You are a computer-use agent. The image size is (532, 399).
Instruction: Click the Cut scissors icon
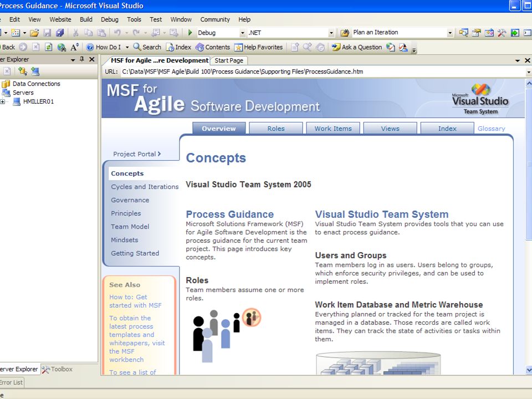tap(76, 33)
